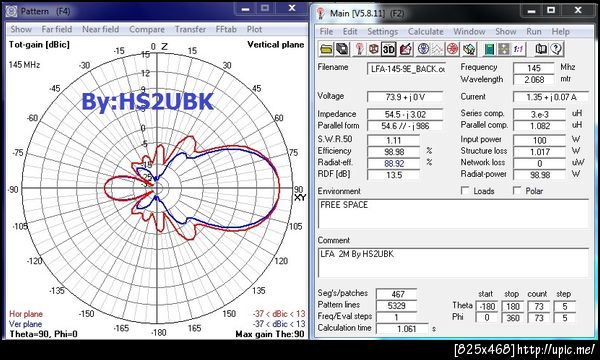
Task: Click the green calculator icon
Action: click(x=489, y=49)
